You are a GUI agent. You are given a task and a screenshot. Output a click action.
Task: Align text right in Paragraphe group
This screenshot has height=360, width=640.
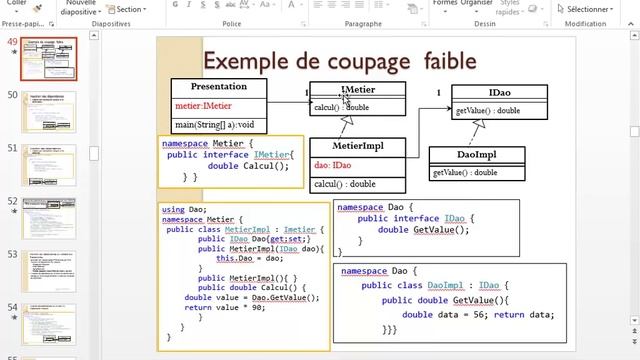pyautogui.click(x=346, y=4)
